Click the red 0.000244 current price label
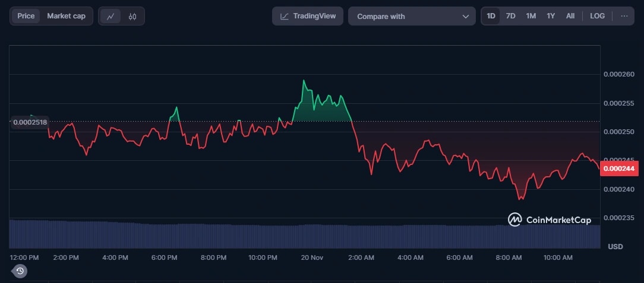The width and height of the screenshot is (644, 283). (x=620, y=168)
